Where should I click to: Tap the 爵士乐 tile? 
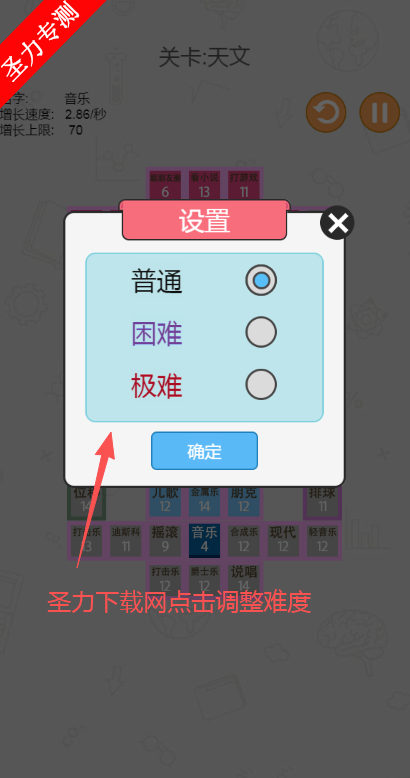(205, 579)
